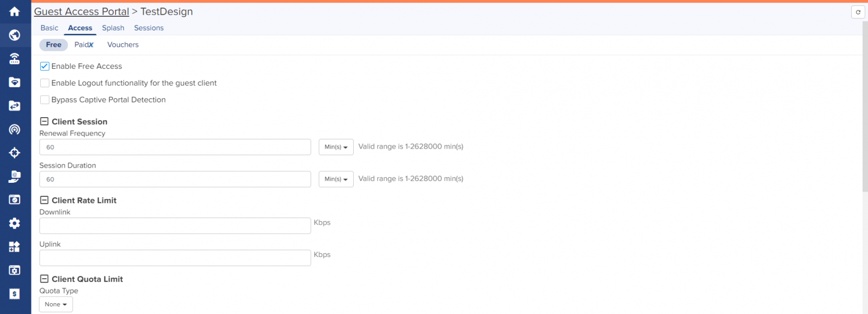Viewport: 868px width, 314px height.
Task: Uncheck Enable Free Access checkbox
Action: tap(45, 66)
